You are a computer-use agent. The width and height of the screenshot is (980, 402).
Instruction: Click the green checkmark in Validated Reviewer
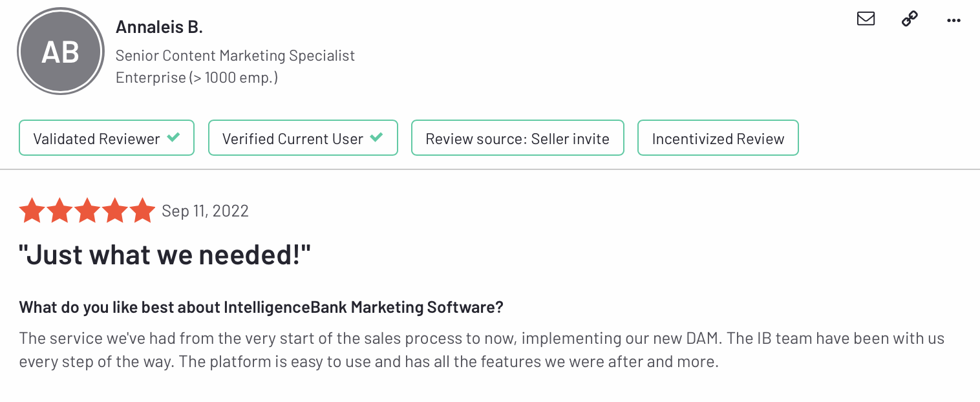173,138
